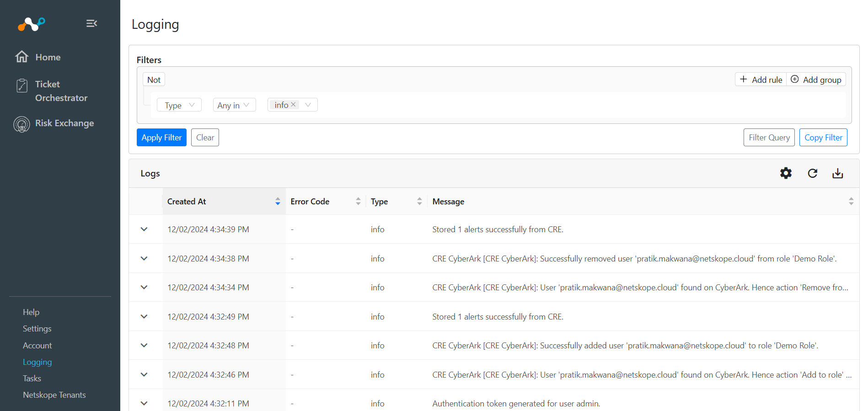Viewport: 868px width, 411px height.
Task: Expand the 4:32:11 PM log row
Action: click(x=144, y=403)
